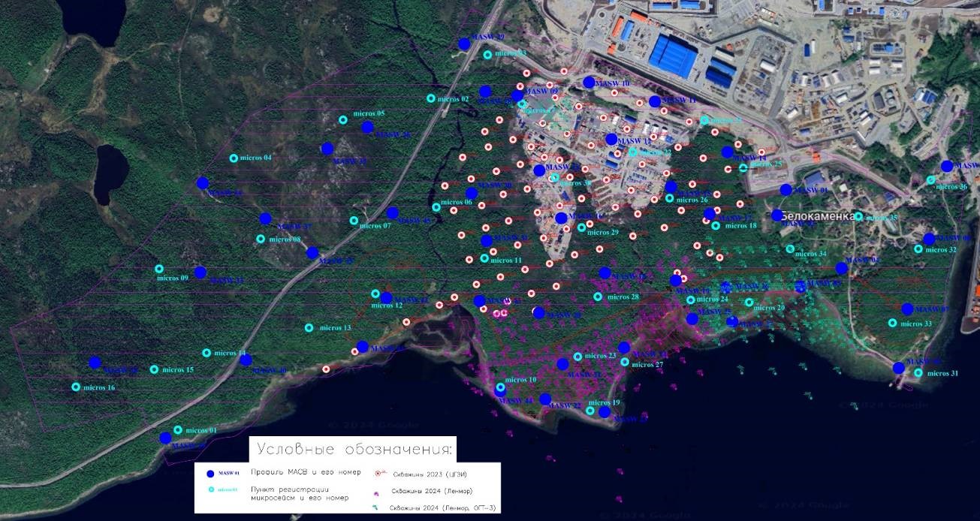Click the blue MASW 12 profile dot
This screenshot has height=521, width=980.
pyautogui.click(x=611, y=139)
